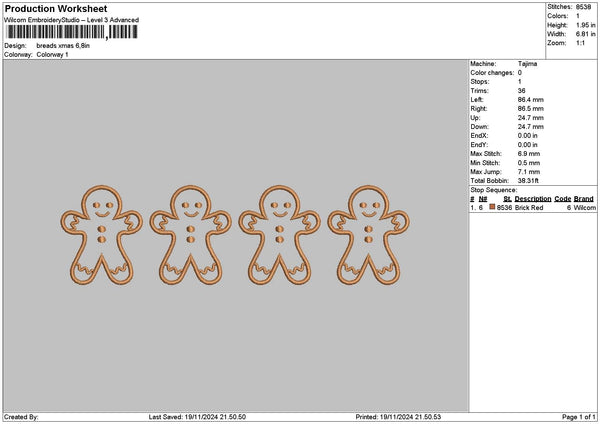Select the Zoom value 1:1
Screen dimensions: 600x424
click(x=580, y=43)
